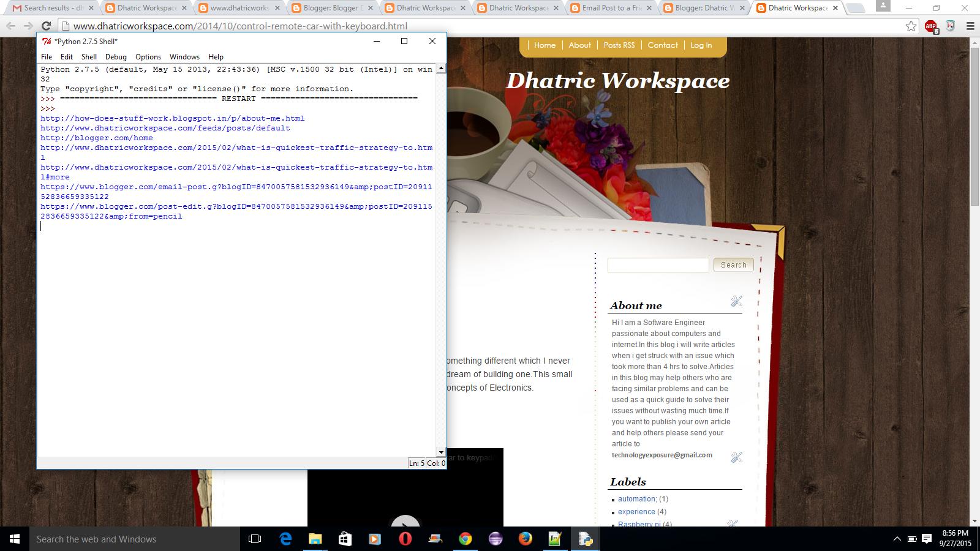Switch to Chrome via its taskbar icon
Screen dimensions: 980x551
[x=466, y=539]
